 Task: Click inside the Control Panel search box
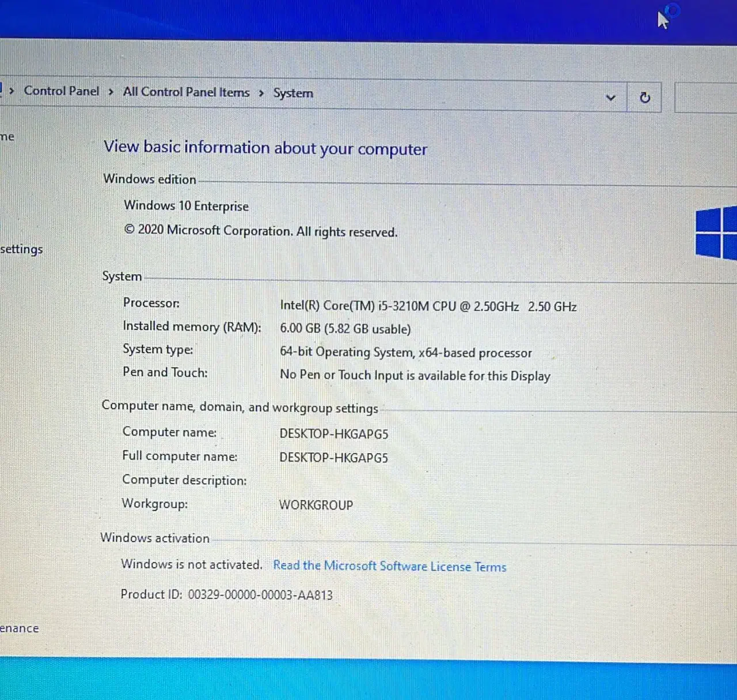click(x=706, y=97)
